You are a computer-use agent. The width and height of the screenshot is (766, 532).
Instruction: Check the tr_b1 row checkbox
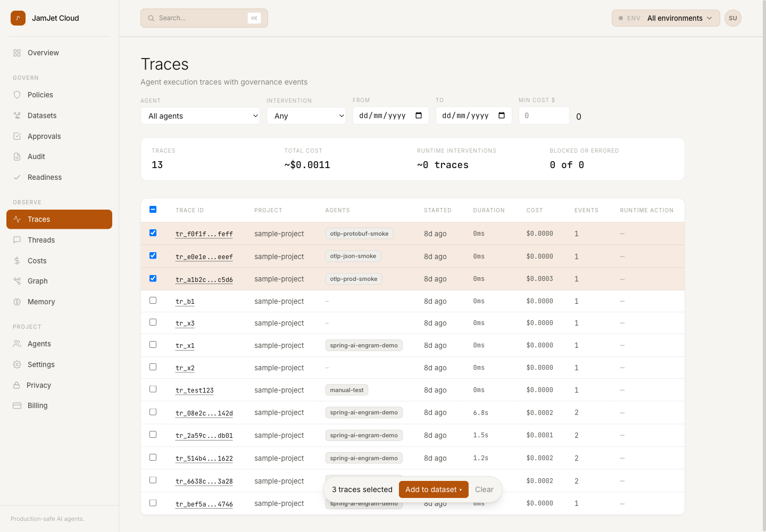[x=153, y=301]
